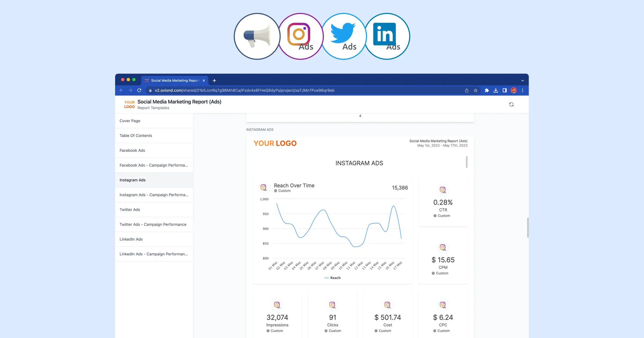This screenshot has height=338, width=644.
Task: Click the Twitter Ads banner icon
Action: 344,36
